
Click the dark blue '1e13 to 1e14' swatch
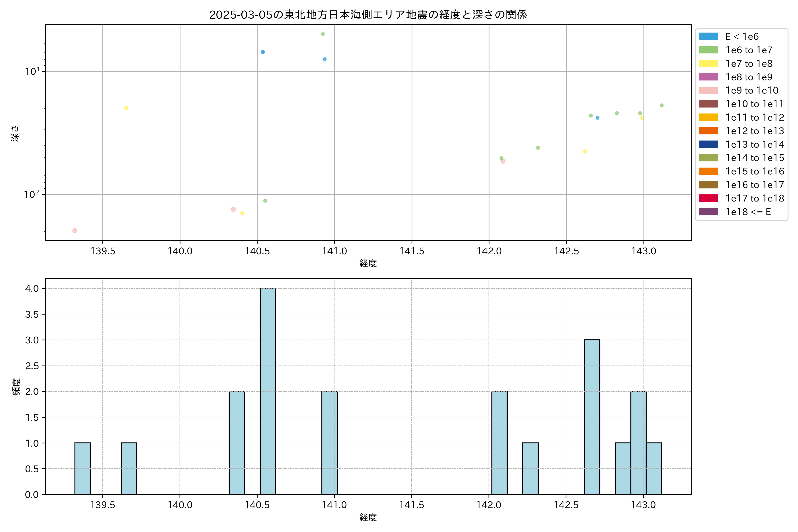click(x=708, y=144)
